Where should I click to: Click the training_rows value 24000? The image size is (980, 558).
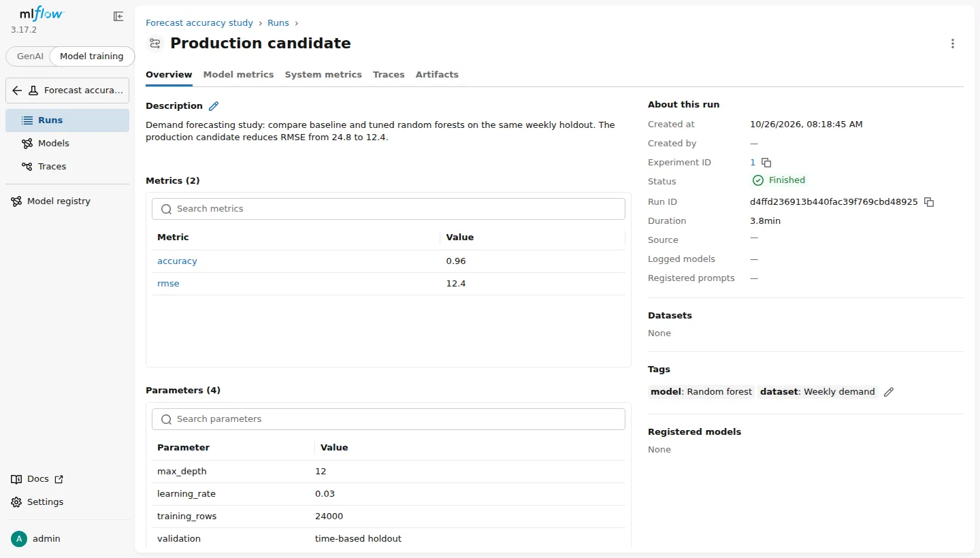pos(329,516)
